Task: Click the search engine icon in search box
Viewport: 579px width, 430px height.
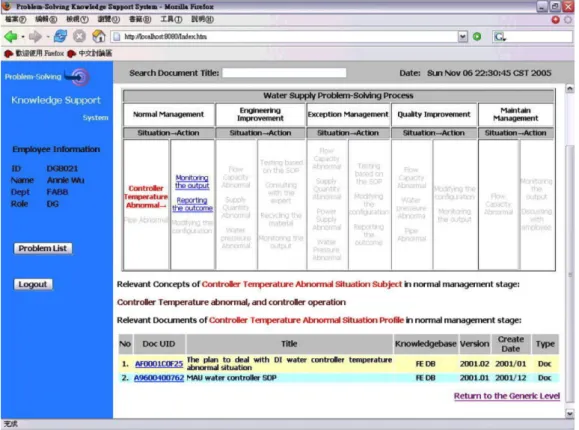Action: click(x=500, y=37)
